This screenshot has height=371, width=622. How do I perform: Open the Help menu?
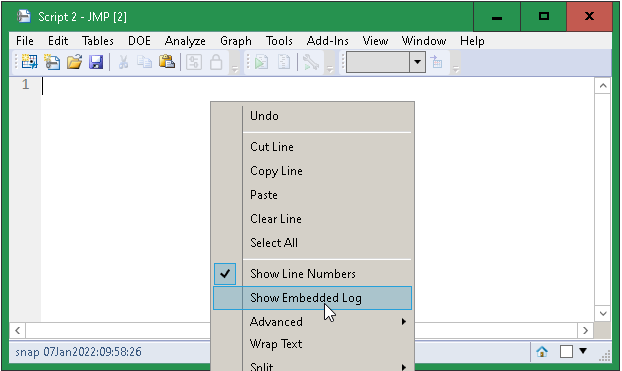472,41
